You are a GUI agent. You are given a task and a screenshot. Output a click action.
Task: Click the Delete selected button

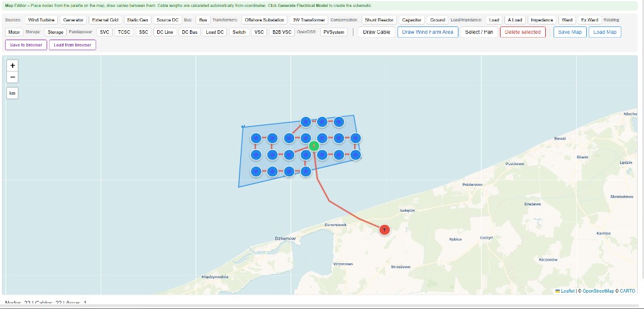523,32
